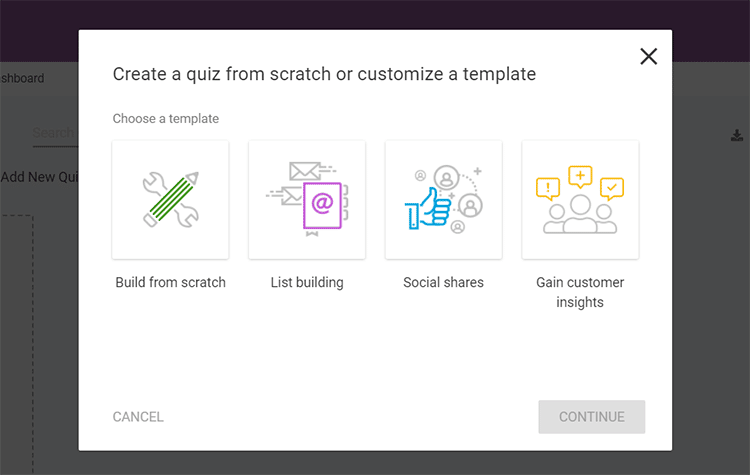Click the dashed empty quiz placeholder
Screen dimensions: 750x475
pyautogui.click(x=16, y=340)
